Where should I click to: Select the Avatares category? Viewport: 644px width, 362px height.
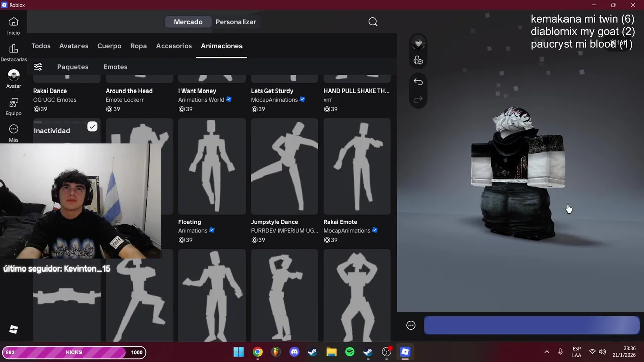73,46
